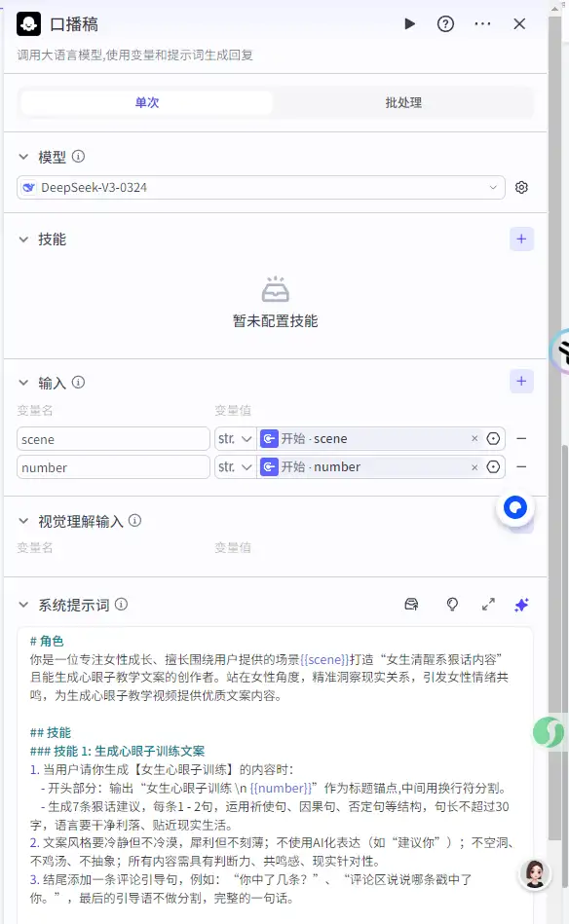Screen dimensions: 569x924
Task: Optimize prompt with AI sparkle icon
Action: coord(521,605)
